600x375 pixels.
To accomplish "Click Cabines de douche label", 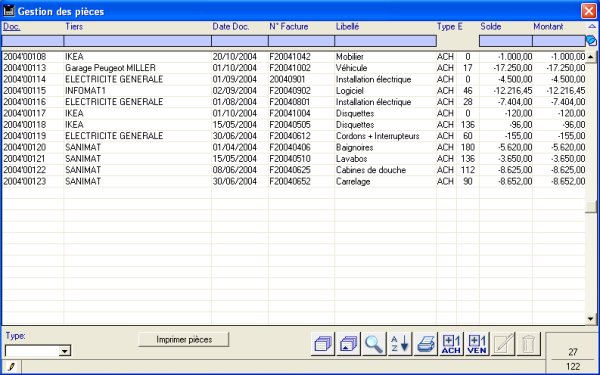I will click(x=371, y=170).
